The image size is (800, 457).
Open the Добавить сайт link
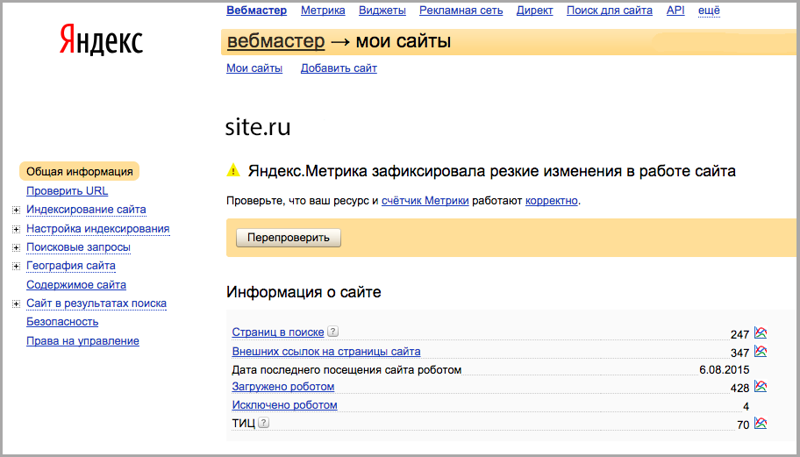(x=339, y=68)
